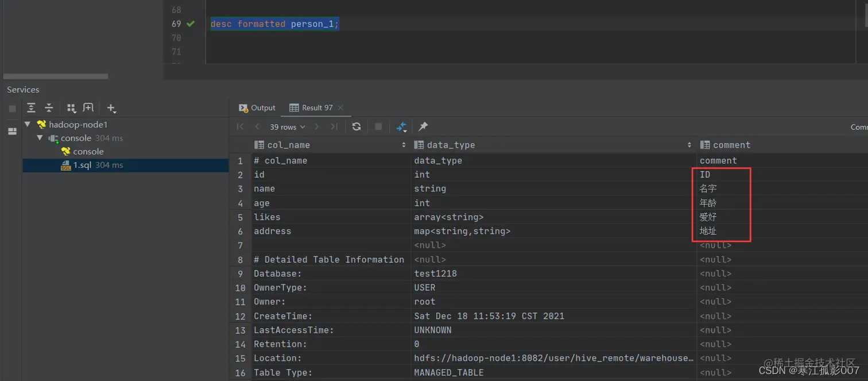The height and width of the screenshot is (381, 868).
Task: Click the 'ID' comment cell
Action: pyautogui.click(x=783, y=175)
